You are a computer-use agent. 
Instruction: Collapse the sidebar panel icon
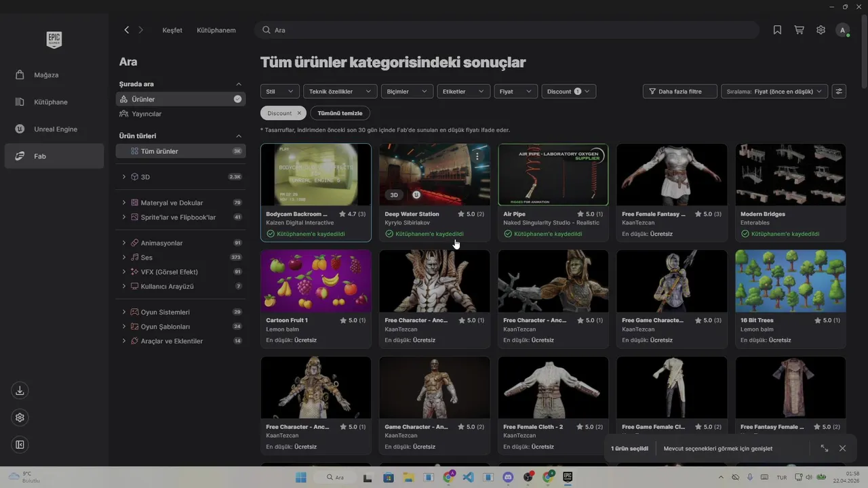(20, 445)
